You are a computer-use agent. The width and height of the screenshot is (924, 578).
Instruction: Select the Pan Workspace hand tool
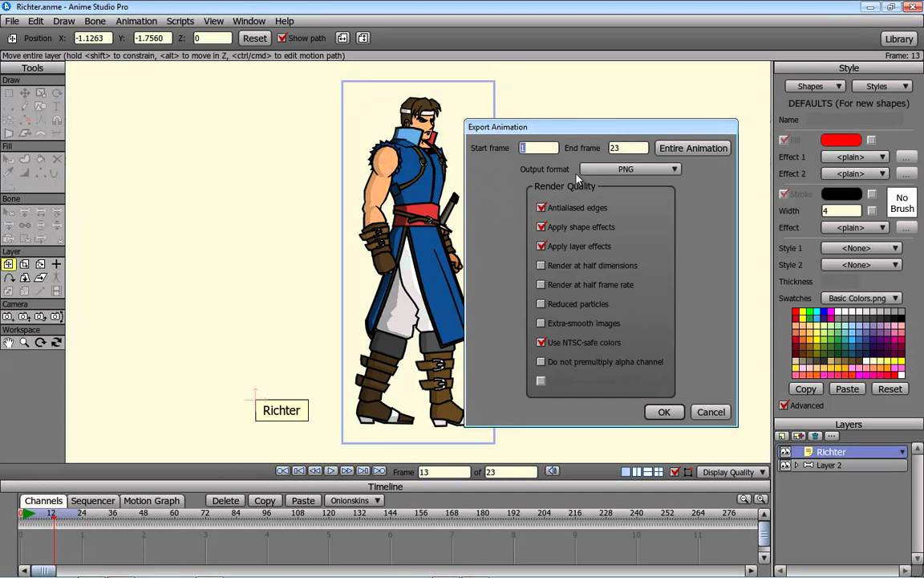coord(8,343)
